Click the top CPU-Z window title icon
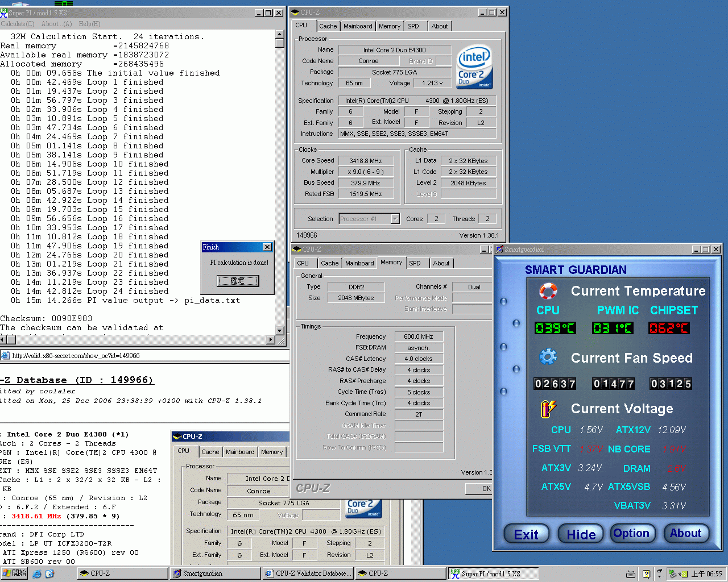Image resolution: width=728 pixels, height=582 pixels. pos(295,12)
